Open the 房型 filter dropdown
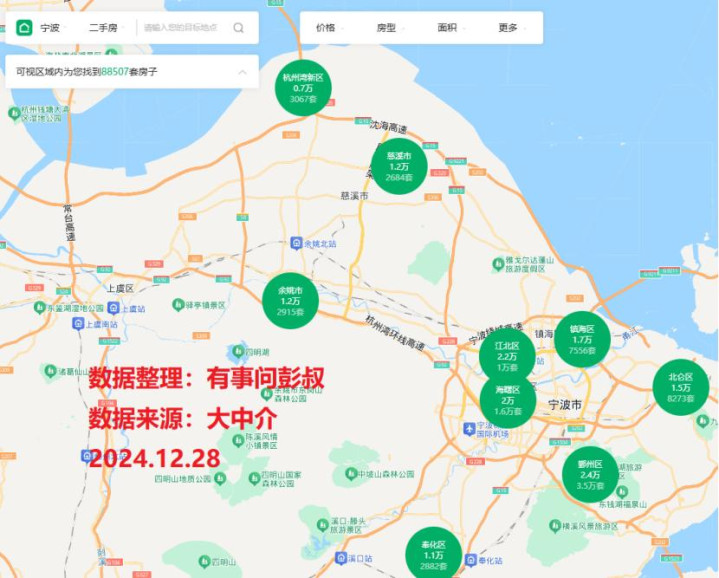 pos(390,28)
